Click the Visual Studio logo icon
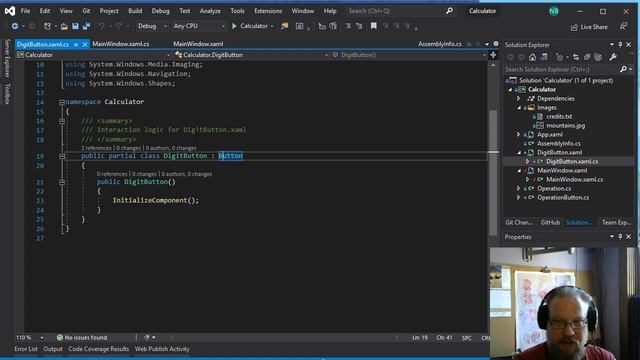The width and height of the screenshot is (640, 360). click(x=10, y=11)
